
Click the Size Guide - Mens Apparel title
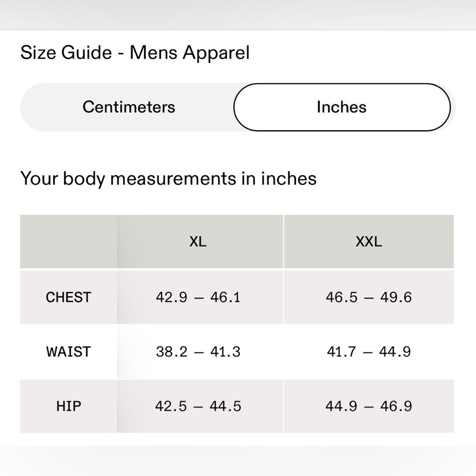coord(135,53)
